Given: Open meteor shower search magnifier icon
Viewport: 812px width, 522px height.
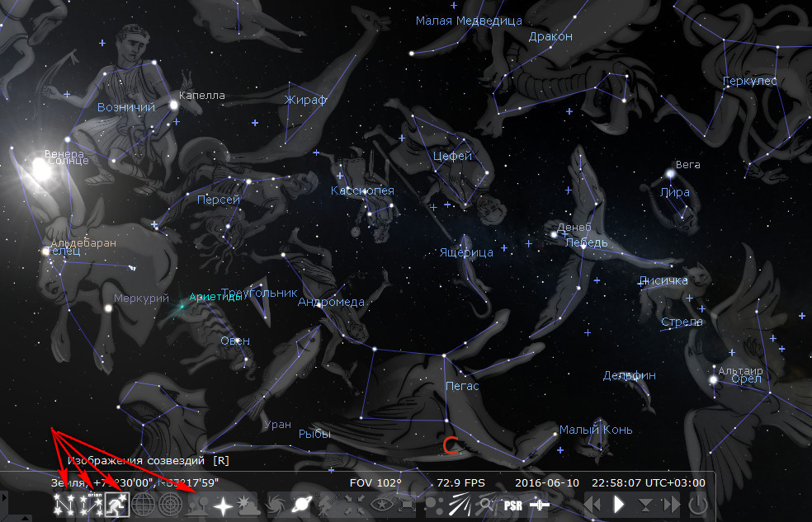Looking at the screenshot, I should [486, 505].
